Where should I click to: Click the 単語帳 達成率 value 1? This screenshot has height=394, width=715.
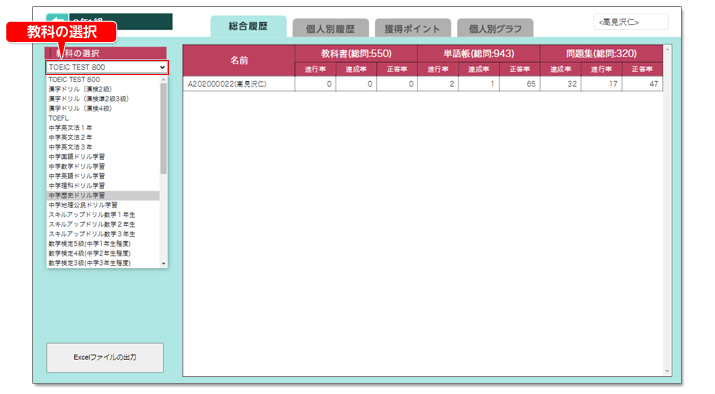click(x=479, y=84)
